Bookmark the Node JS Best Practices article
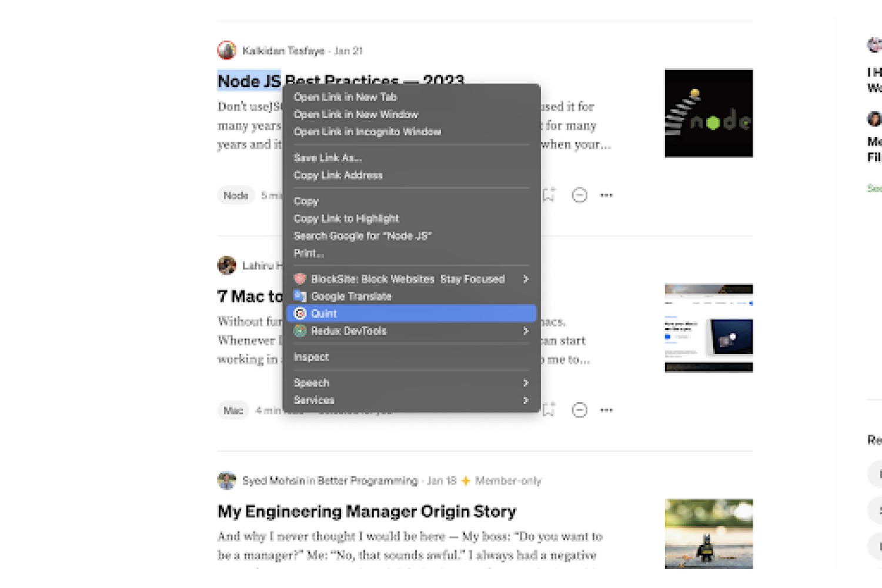Screen dimensions: 882x588 [x=549, y=195]
